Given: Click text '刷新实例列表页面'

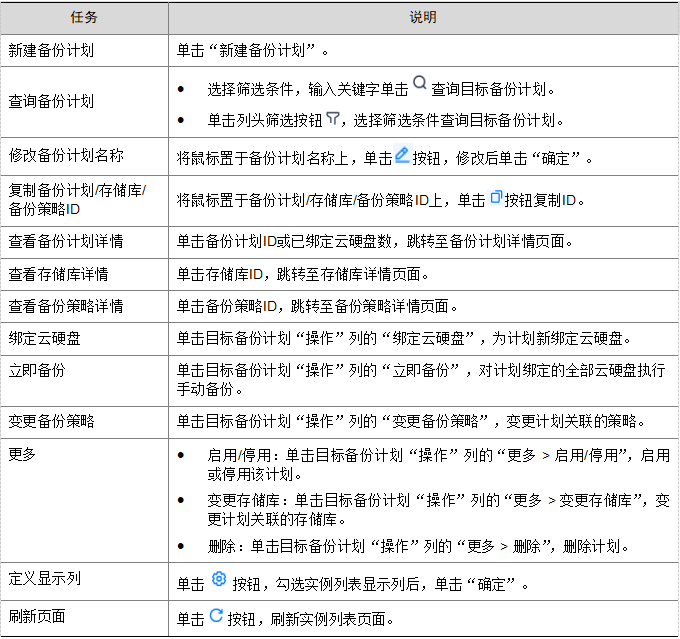Looking at the screenshot, I should [328, 619].
